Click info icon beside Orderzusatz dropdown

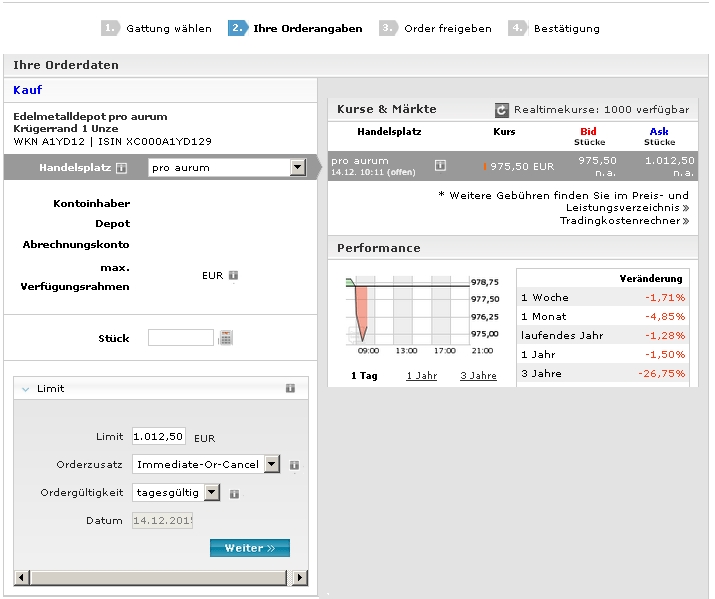coord(295,465)
